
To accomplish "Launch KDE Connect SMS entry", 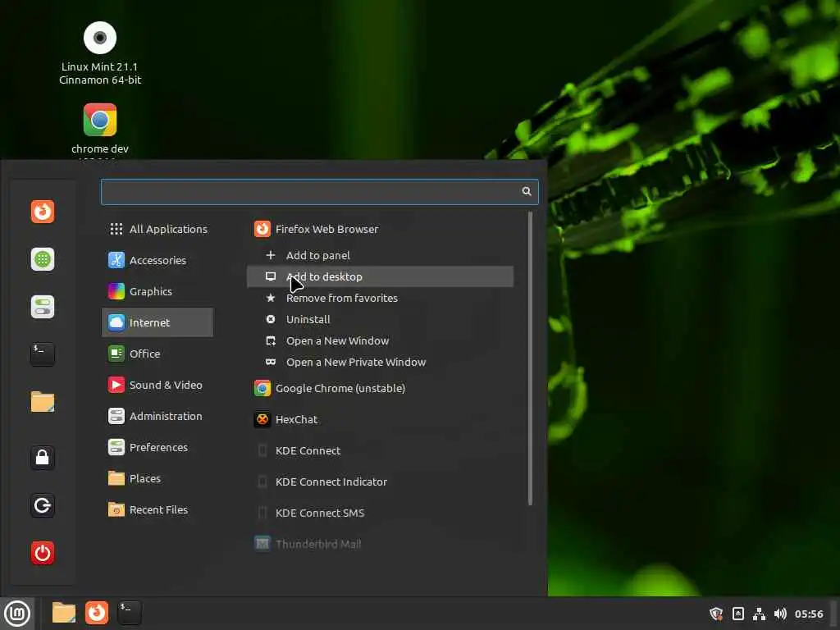I will click(380, 513).
